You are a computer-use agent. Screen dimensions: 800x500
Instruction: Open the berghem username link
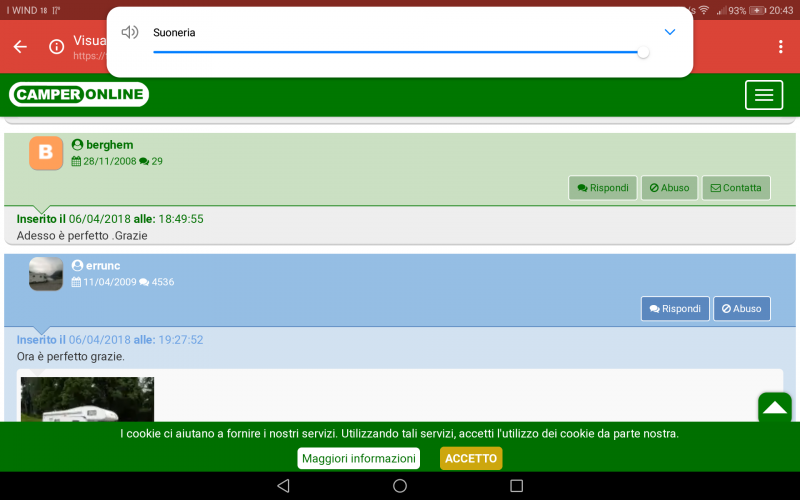(109, 145)
